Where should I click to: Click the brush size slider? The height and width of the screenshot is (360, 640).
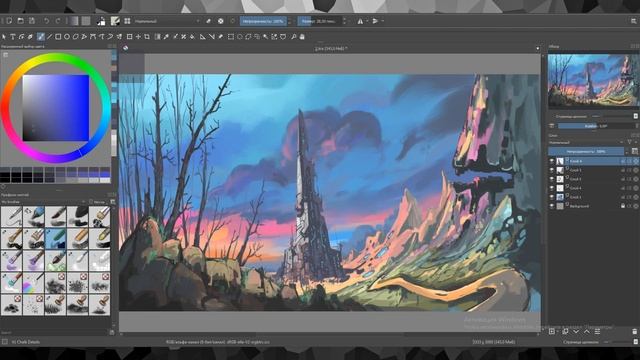[x=320, y=21]
